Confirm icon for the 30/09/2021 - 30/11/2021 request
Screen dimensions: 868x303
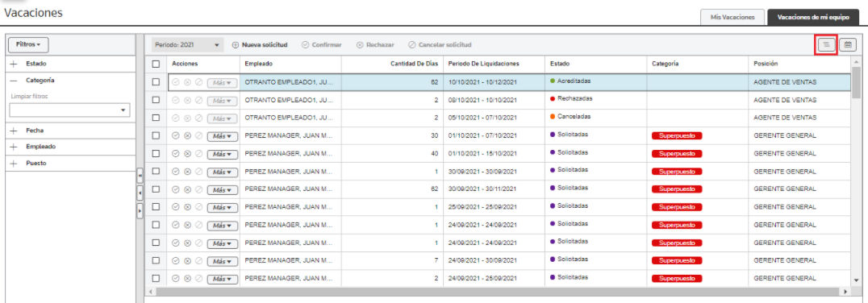tap(176, 189)
